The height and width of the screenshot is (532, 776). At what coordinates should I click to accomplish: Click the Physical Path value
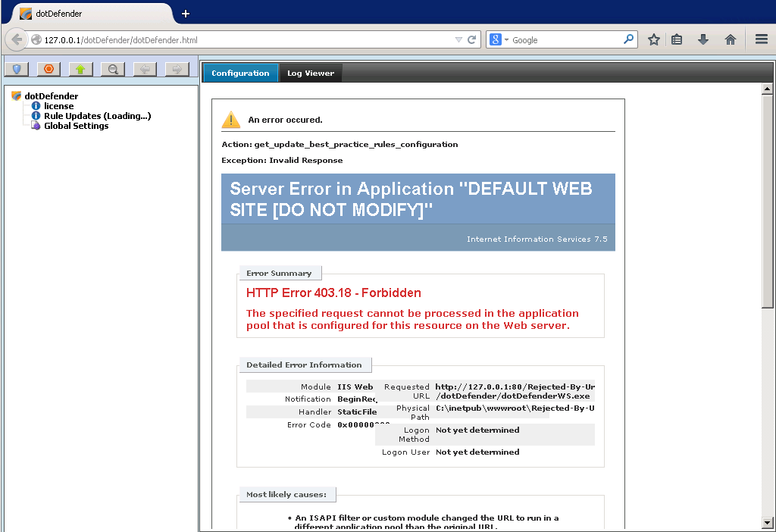(x=515, y=408)
